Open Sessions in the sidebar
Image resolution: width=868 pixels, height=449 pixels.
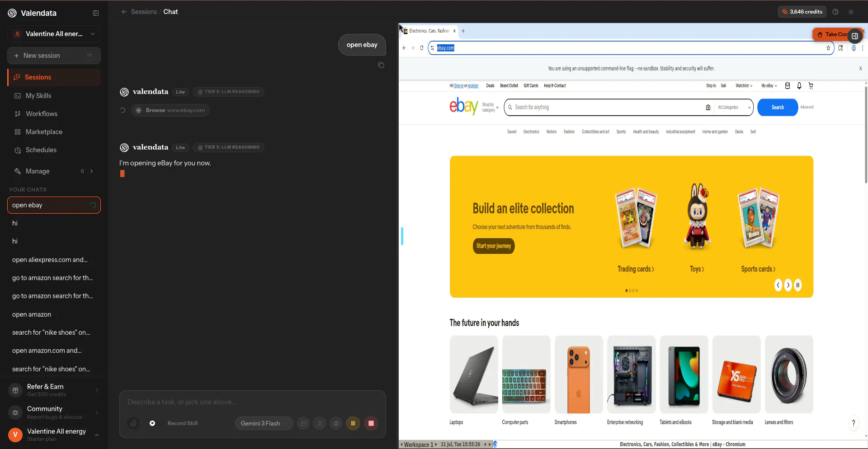(x=54, y=77)
